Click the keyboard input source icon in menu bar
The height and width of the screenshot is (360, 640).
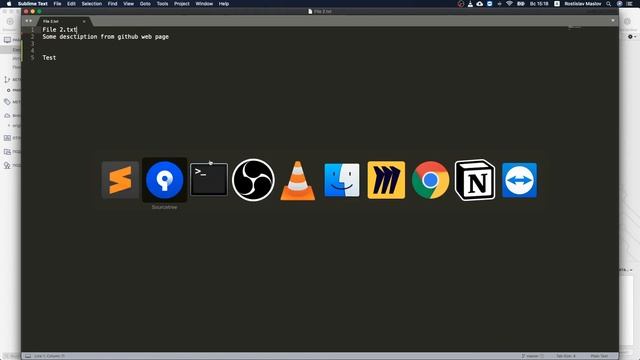pyautogui.click(x=557, y=4)
